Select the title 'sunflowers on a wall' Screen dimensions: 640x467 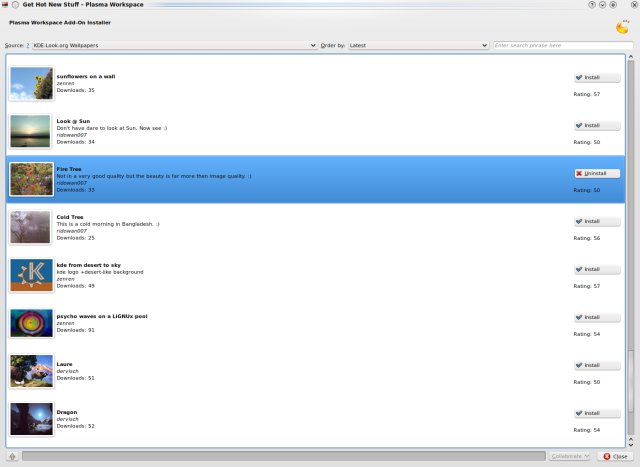[86, 76]
